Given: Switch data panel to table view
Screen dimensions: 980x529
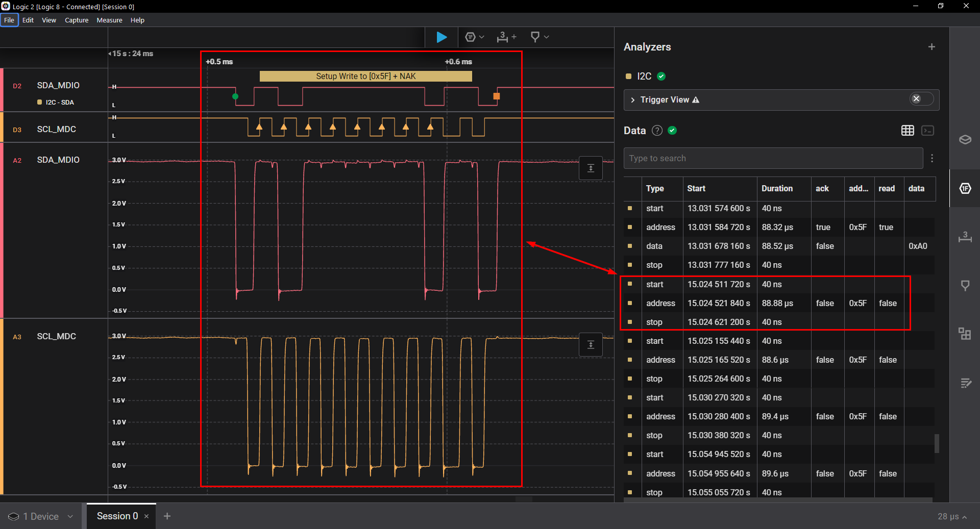Looking at the screenshot, I should [x=908, y=131].
